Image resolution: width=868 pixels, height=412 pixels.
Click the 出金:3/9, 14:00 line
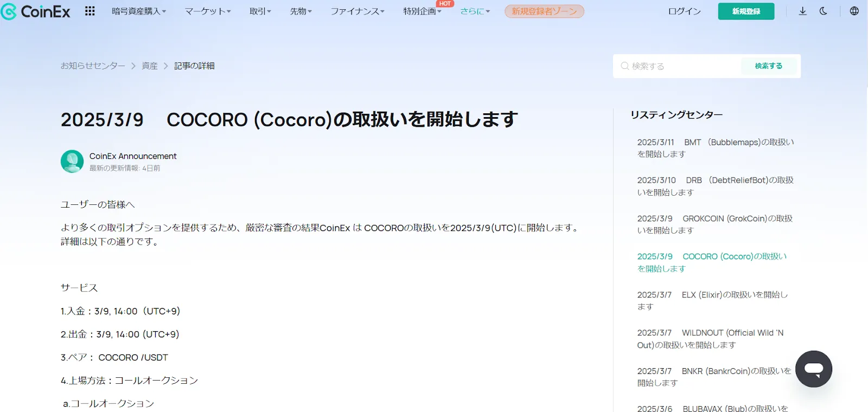pyautogui.click(x=120, y=334)
